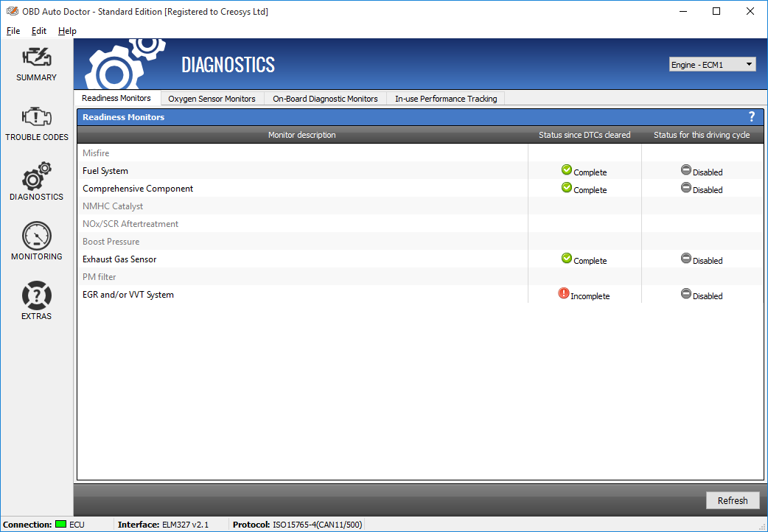
Task: Click the ISO15765-4(CAN11/500) protocol text
Action: [x=318, y=525]
